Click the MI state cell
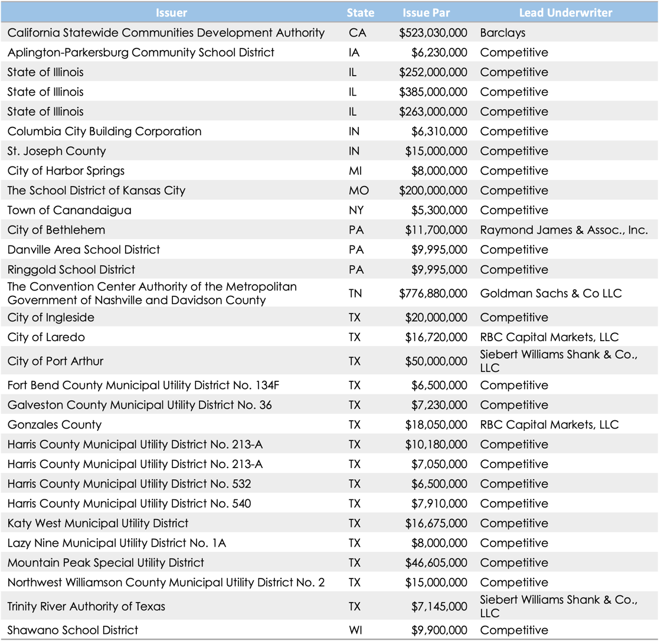Viewport: 661px width, 644px height. pos(355,171)
